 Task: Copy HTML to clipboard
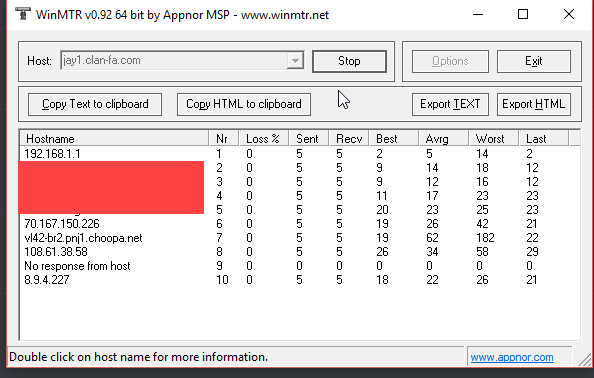244,104
